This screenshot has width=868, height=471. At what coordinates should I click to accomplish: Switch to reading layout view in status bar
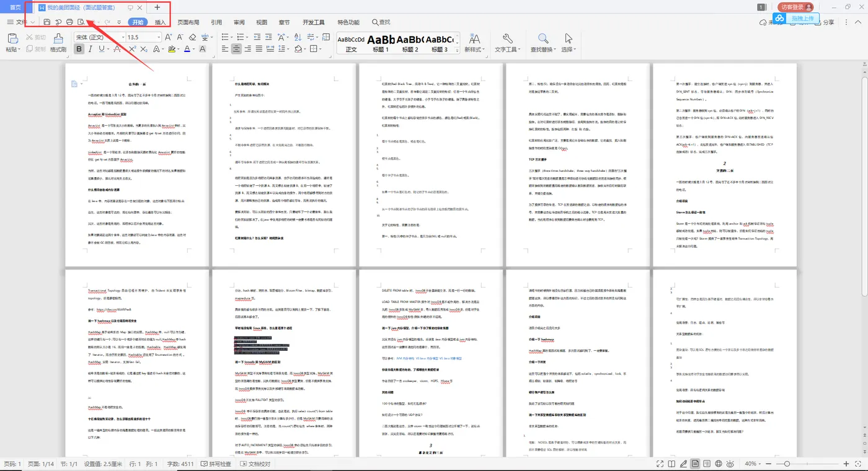click(x=673, y=464)
